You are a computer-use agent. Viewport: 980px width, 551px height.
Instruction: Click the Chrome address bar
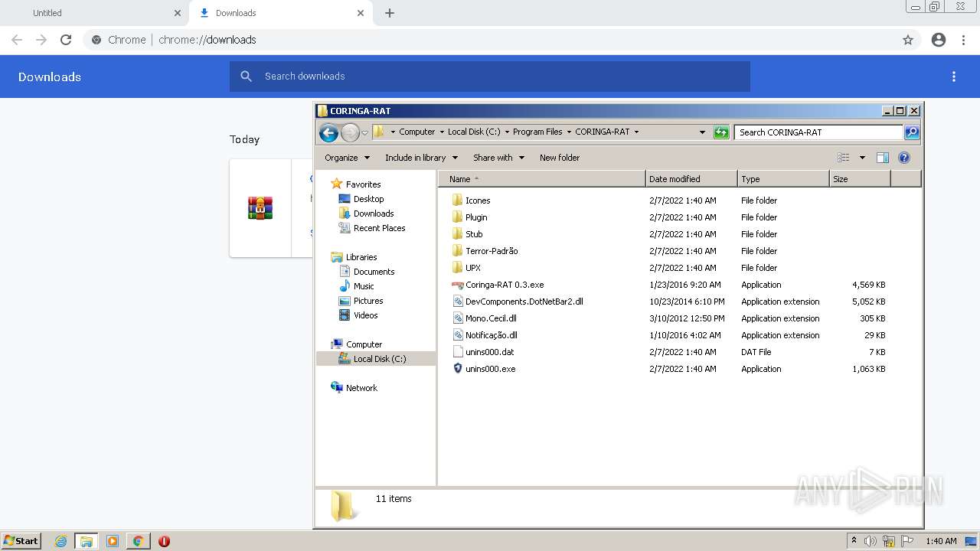pyautogui.click(x=490, y=40)
